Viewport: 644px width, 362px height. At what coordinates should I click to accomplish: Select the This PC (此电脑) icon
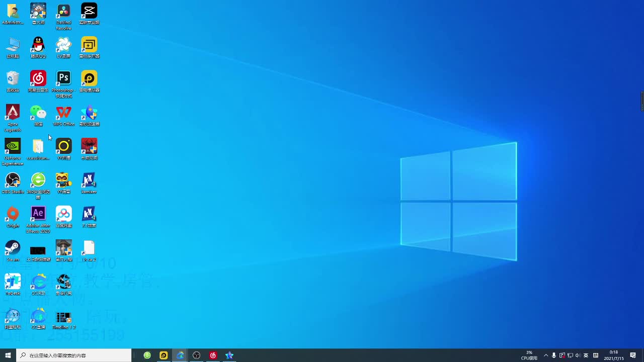[x=13, y=48]
